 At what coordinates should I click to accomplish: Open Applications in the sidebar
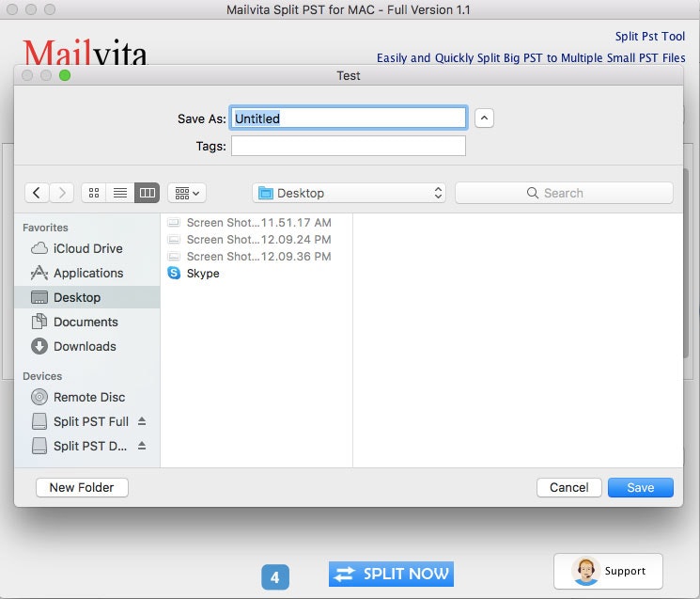[x=87, y=273]
